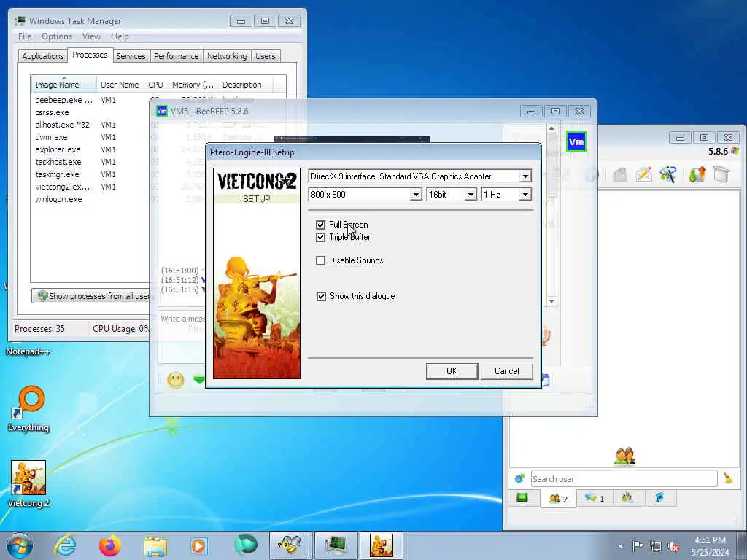Open the DirectX 9 interface adapter dropdown
Viewport: 747px width, 560px height.
coord(525,176)
